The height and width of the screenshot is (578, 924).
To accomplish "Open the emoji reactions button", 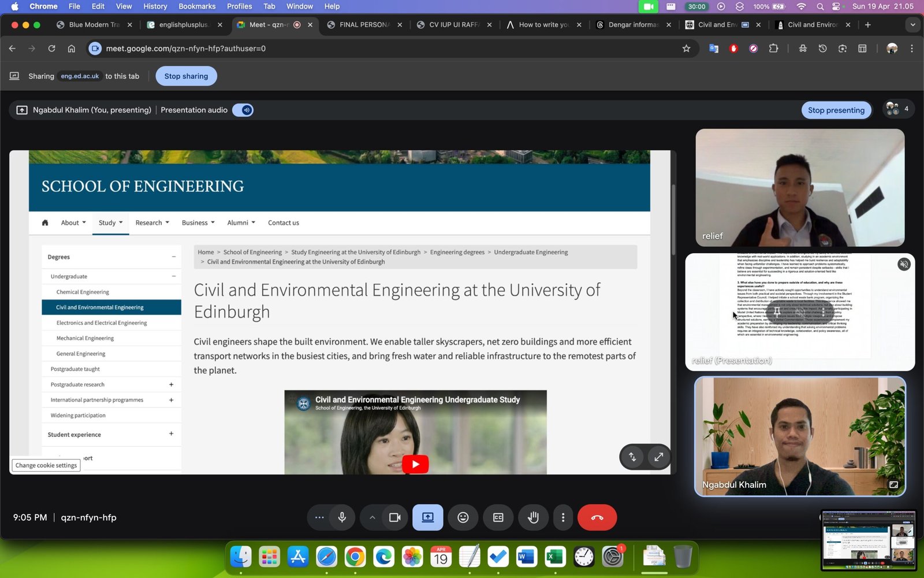I will tap(463, 517).
